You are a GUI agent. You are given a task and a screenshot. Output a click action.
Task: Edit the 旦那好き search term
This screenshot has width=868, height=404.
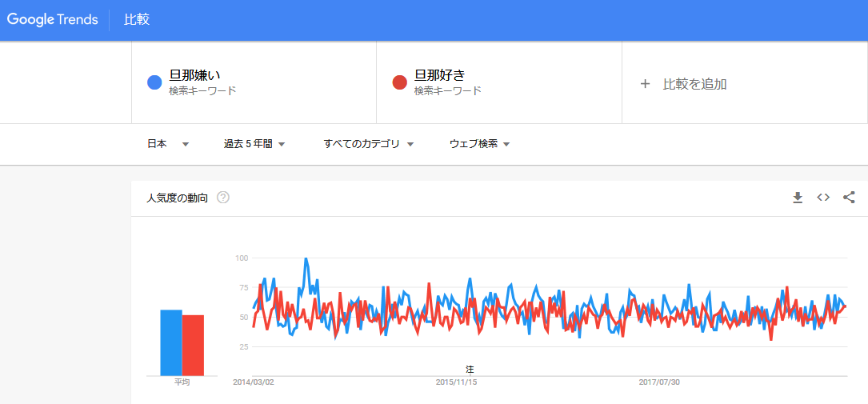pyautogui.click(x=440, y=75)
